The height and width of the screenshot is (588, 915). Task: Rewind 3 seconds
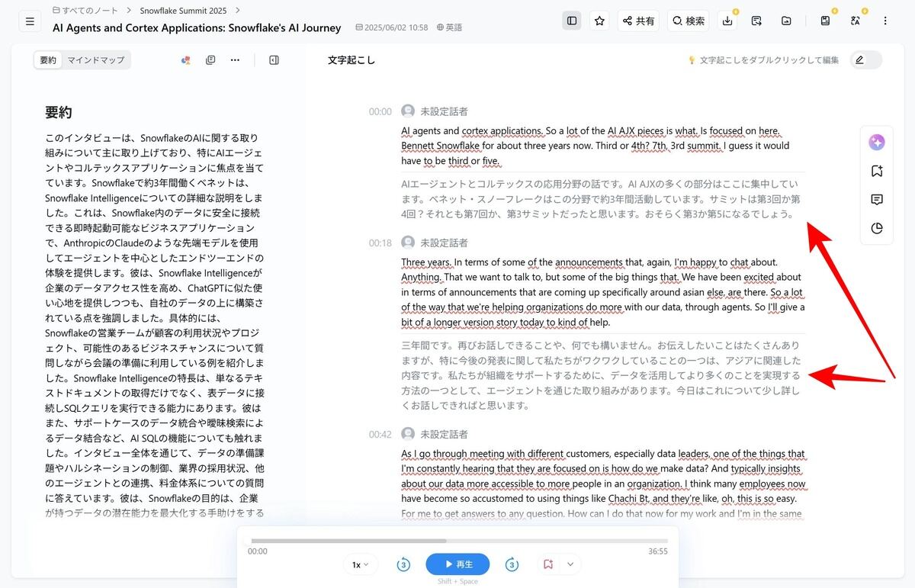point(403,564)
